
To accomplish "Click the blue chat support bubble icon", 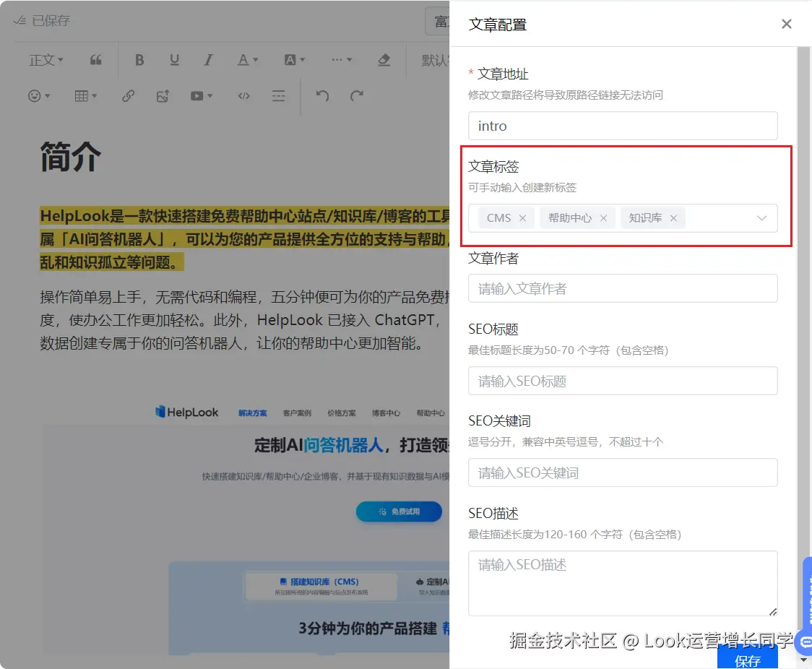I will pos(805,642).
